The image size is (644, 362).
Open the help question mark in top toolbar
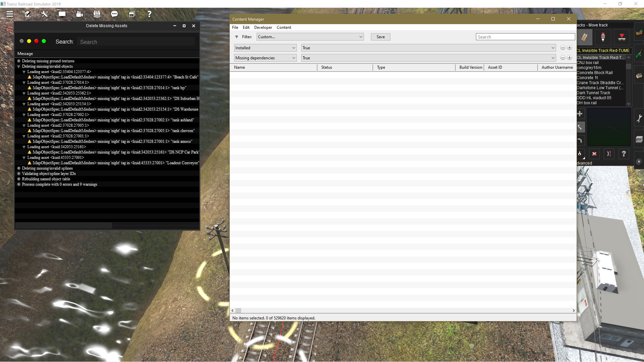coord(149,14)
